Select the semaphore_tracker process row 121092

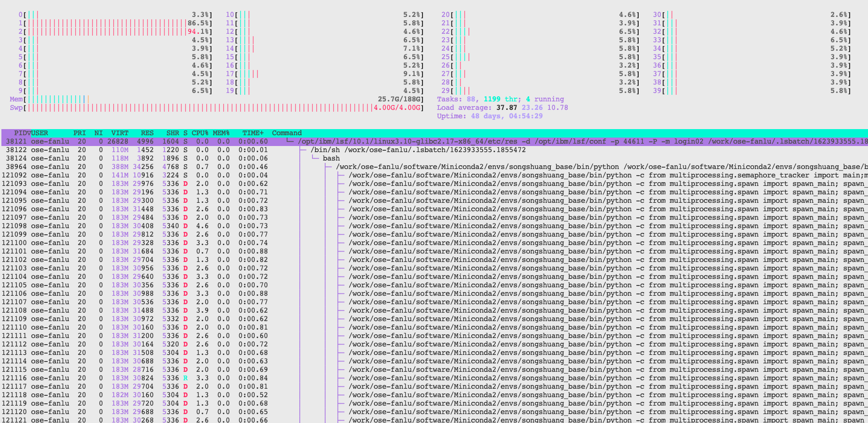pos(141,175)
